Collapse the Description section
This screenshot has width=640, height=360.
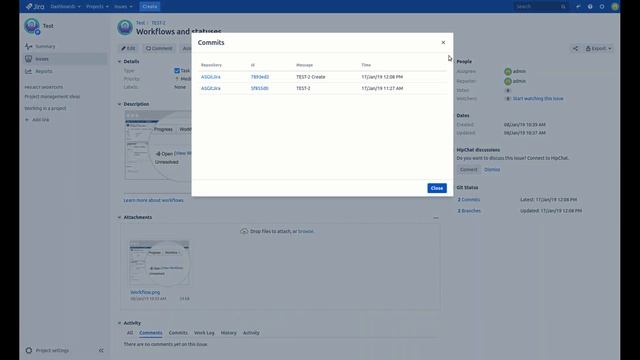[x=120, y=104]
